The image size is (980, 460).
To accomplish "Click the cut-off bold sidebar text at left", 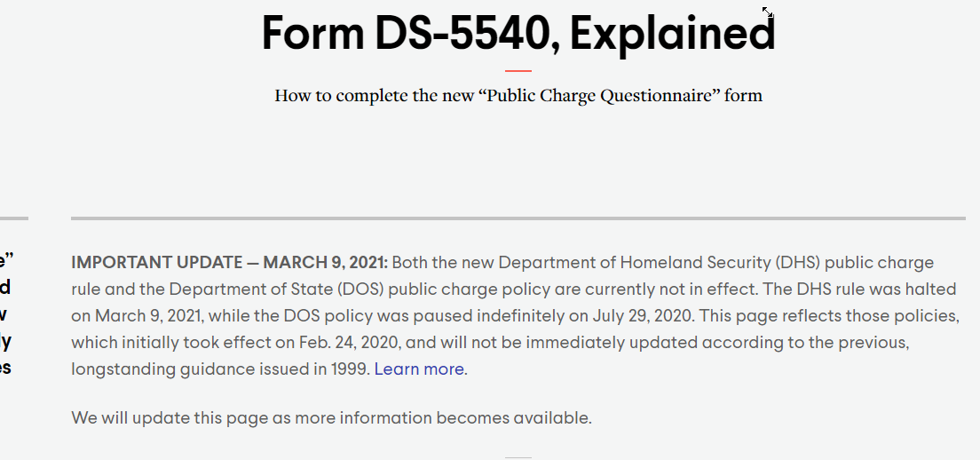I will pos(5,314).
